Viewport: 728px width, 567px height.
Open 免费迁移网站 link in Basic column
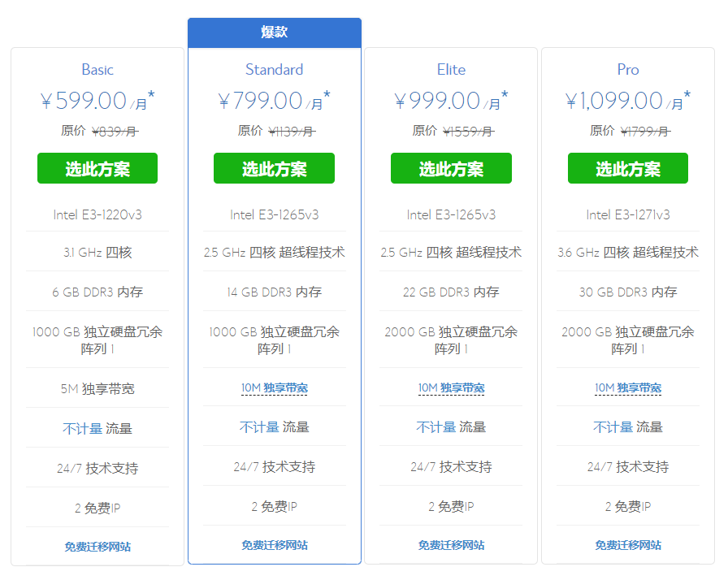(x=97, y=546)
